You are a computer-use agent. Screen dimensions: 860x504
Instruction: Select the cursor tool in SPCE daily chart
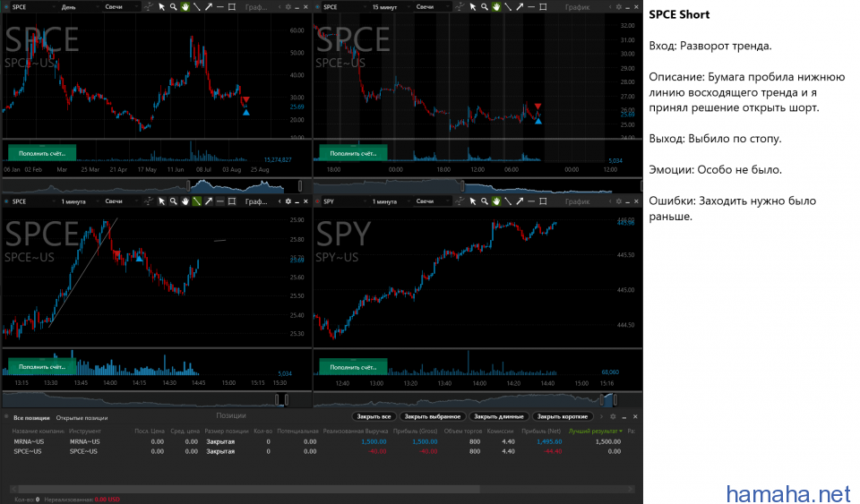161,6
